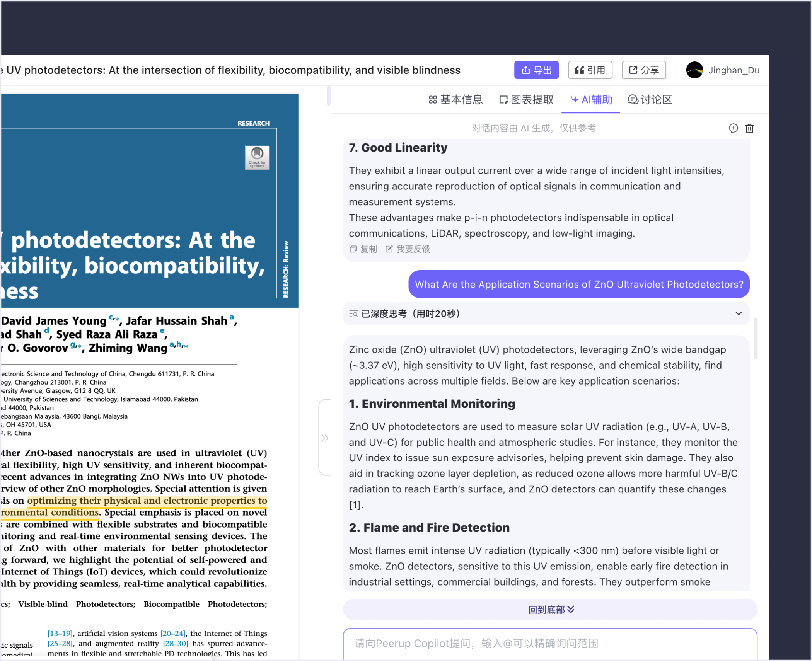Open reference link [20–24] in the paper

pos(172,633)
